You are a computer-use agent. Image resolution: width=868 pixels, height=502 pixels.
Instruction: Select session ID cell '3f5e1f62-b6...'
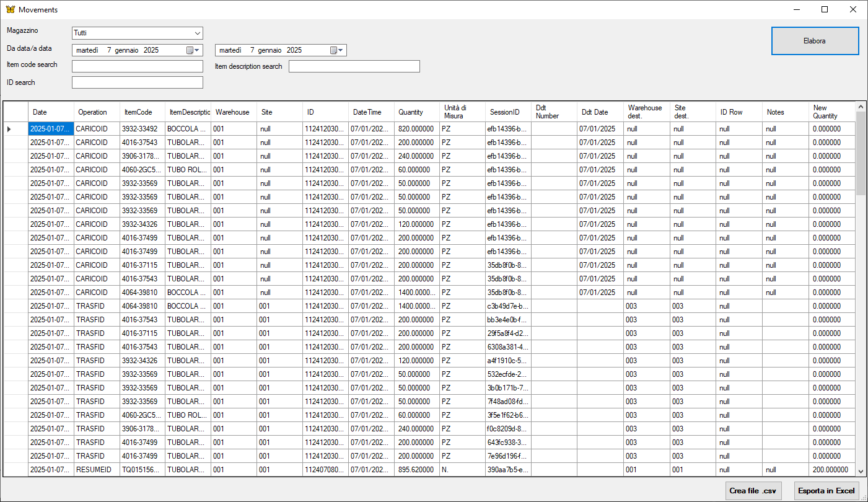coord(509,415)
